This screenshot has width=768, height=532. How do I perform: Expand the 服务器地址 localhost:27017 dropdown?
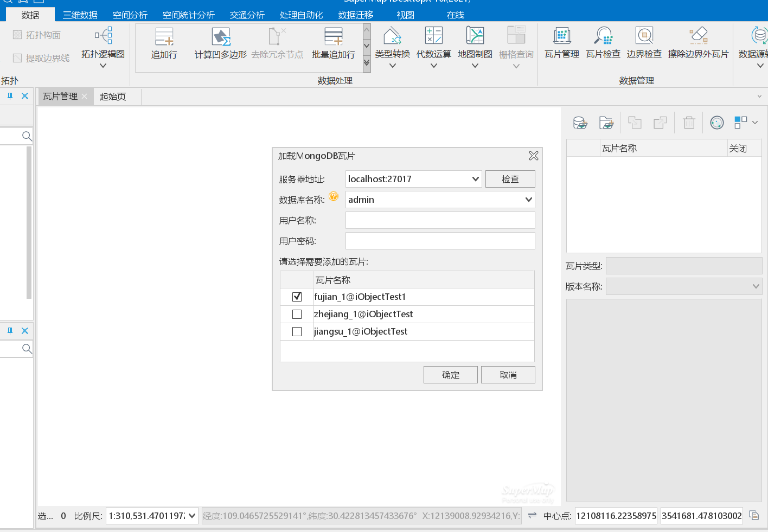(475, 179)
